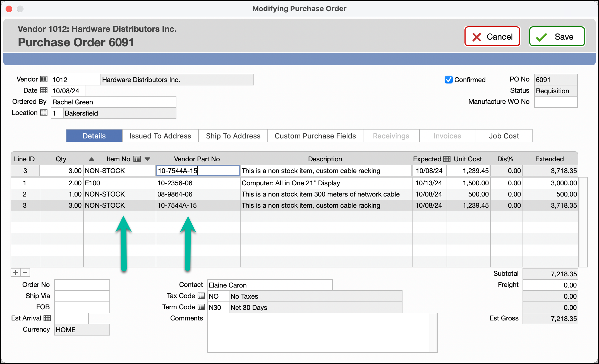The width and height of the screenshot is (599, 364).
Task: Save the purchase order
Action: (x=557, y=37)
